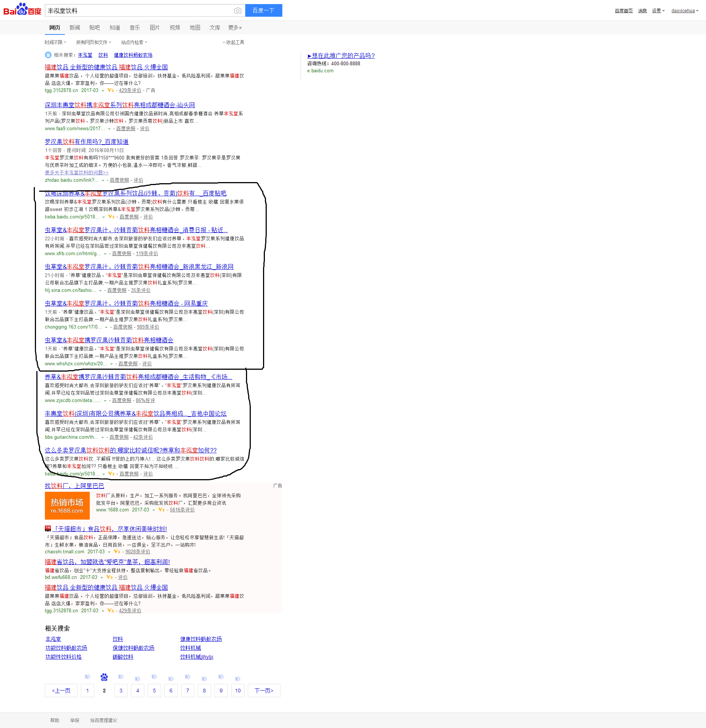Viewport: 706px width, 728px height.
Task: Open the 消息 link
Action: click(x=643, y=11)
